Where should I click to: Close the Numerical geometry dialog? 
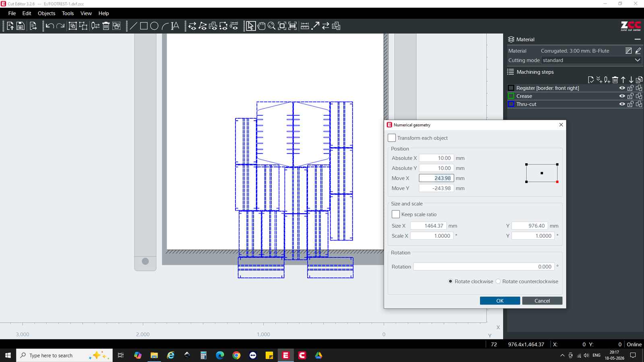561,125
